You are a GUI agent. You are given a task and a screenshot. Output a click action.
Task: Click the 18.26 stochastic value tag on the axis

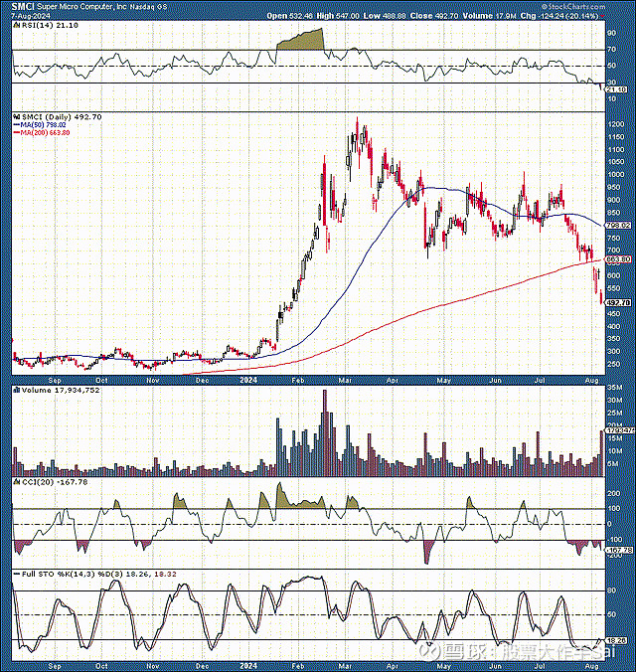coord(617,641)
